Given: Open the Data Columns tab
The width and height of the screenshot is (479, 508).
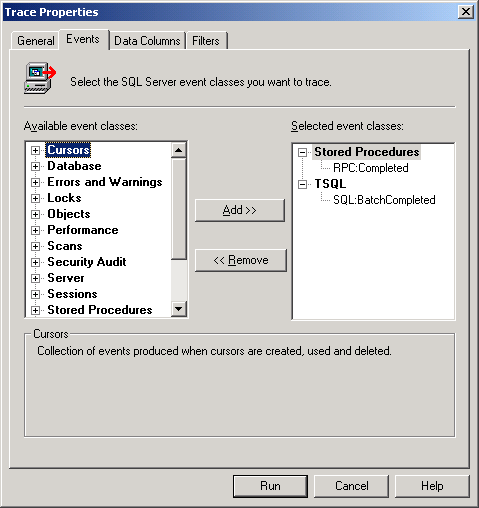Looking at the screenshot, I should point(147,41).
